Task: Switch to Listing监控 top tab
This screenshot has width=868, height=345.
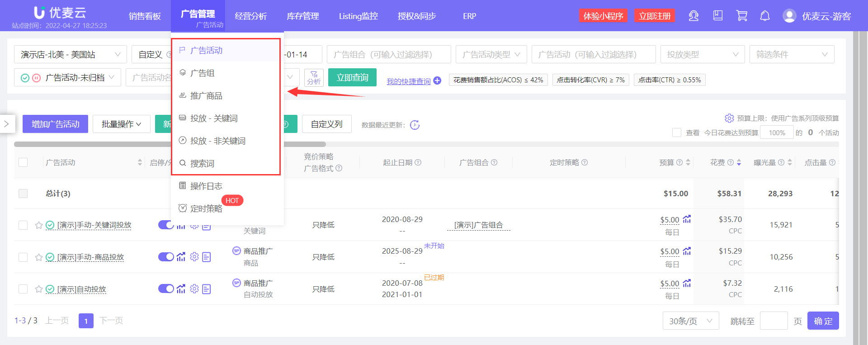Action: [358, 16]
